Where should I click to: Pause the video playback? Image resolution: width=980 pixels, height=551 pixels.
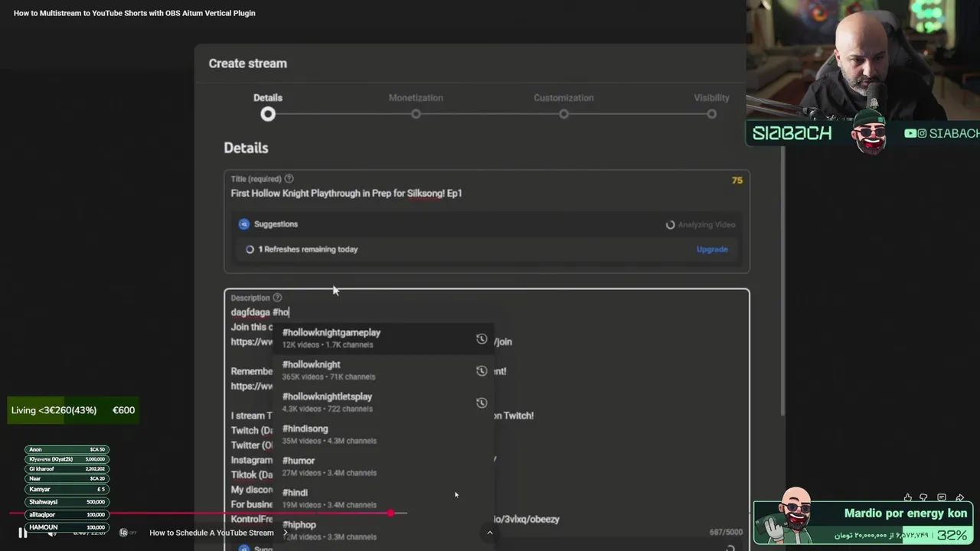point(23,533)
